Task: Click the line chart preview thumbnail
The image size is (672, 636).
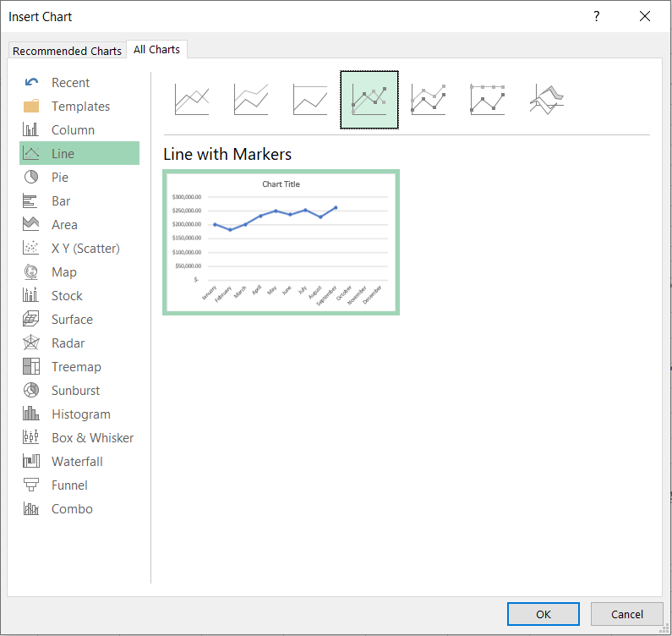Action: (281, 242)
